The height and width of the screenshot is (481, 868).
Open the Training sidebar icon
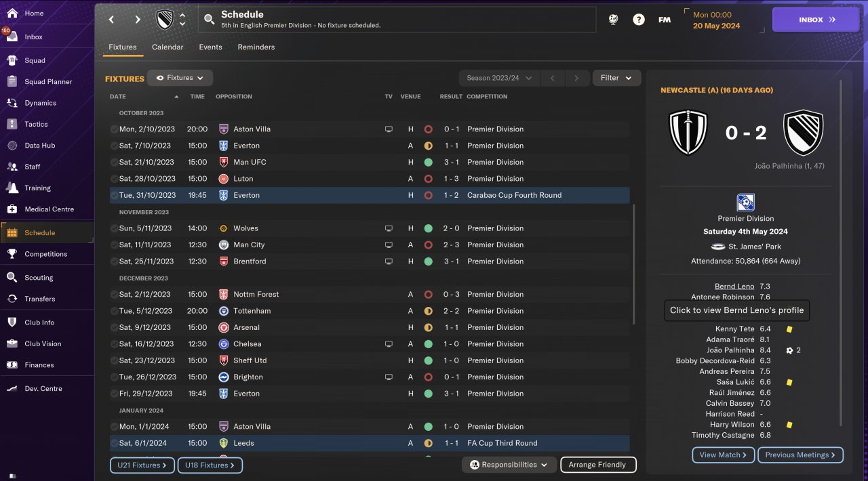coord(12,188)
